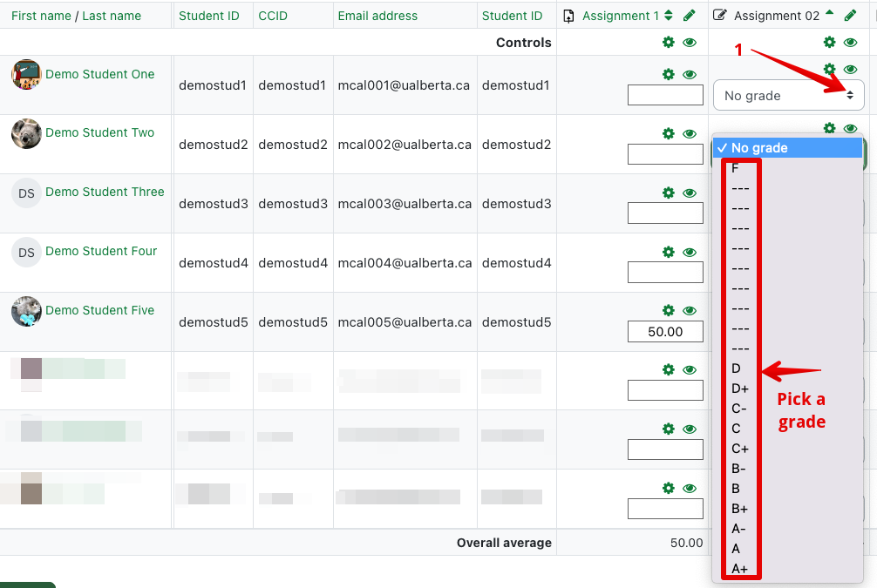
Task: Select 'A-' in the grade dropdown list
Action: 739,529
